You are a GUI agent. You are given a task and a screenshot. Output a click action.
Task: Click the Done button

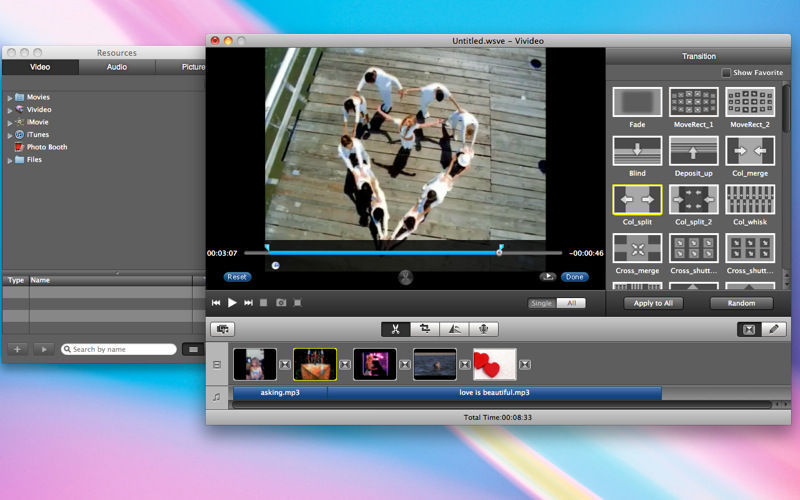574,277
